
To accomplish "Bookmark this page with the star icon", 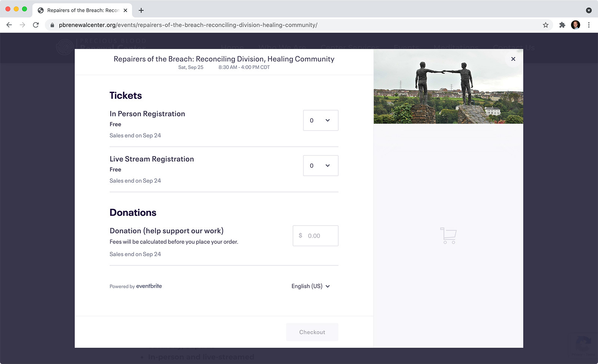I will click(x=546, y=25).
